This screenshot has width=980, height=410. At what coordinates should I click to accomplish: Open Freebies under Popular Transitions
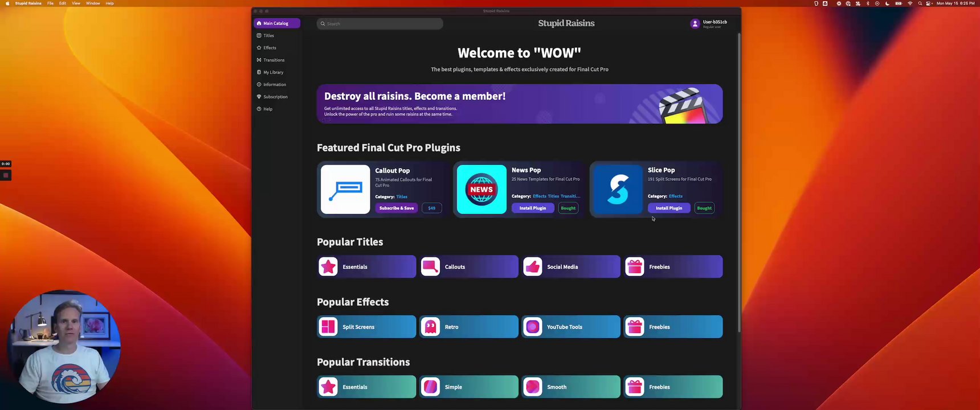point(673,387)
